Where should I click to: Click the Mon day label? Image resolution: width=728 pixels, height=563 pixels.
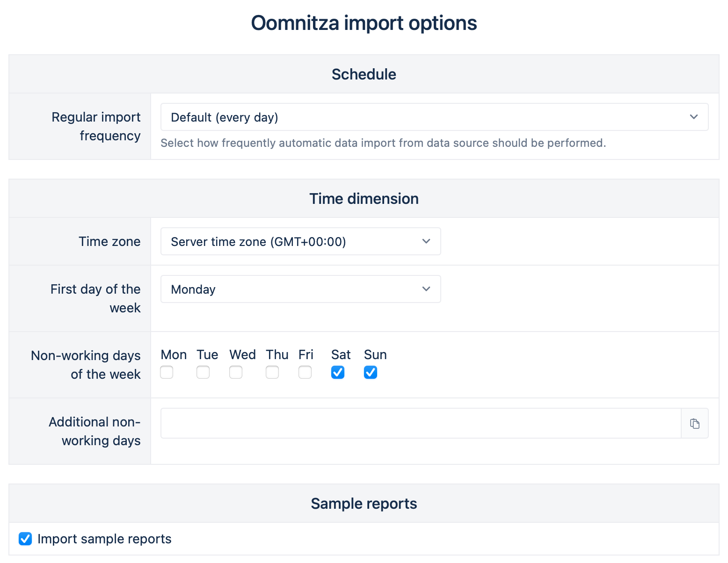(174, 355)
